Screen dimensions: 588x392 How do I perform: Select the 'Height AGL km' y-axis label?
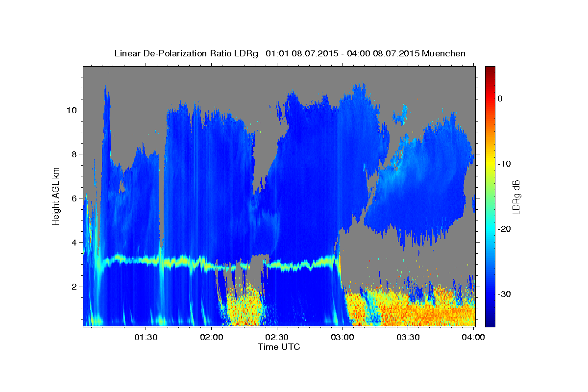(56, 196)
